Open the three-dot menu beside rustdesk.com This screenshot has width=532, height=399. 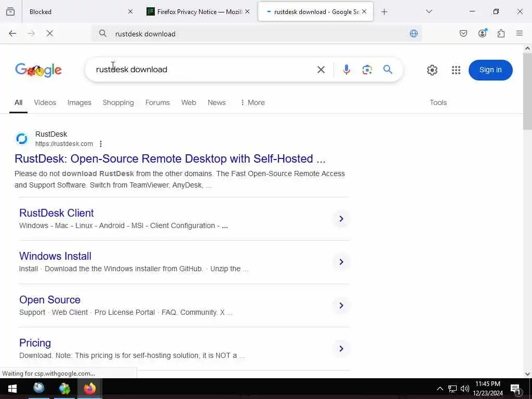[x=101, y=144]
